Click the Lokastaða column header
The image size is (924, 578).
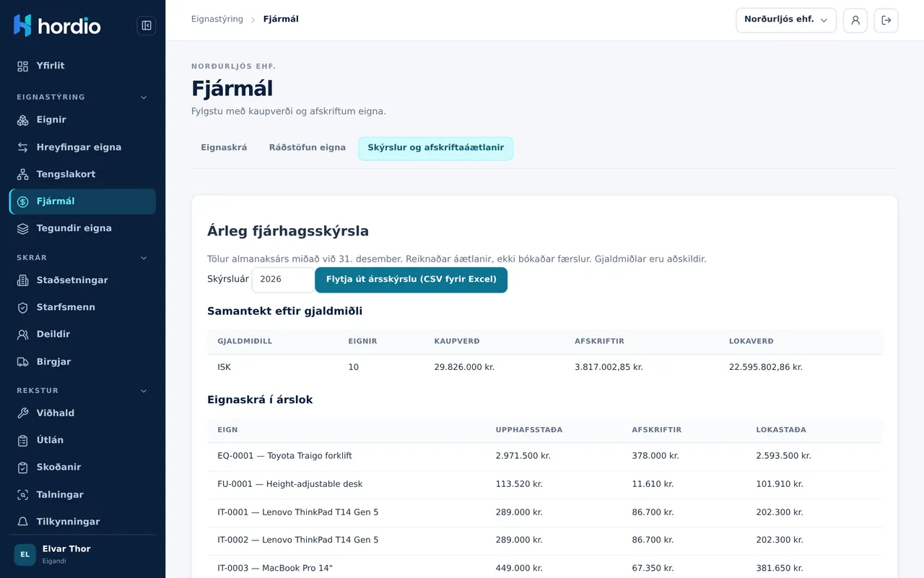tap(781, 430)
